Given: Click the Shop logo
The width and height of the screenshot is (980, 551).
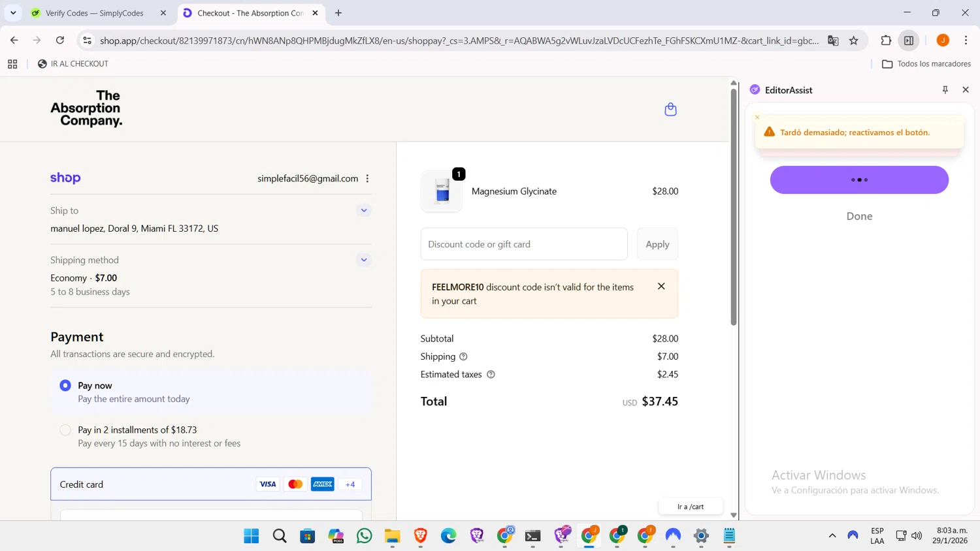Looking at the screenshot, I should 65,178.
